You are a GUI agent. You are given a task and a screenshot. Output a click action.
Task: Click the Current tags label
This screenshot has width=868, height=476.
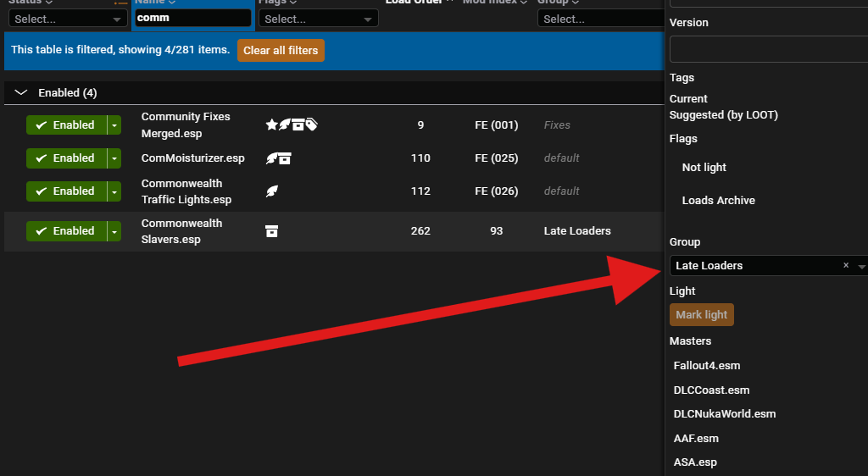click(x=688, y=99)
